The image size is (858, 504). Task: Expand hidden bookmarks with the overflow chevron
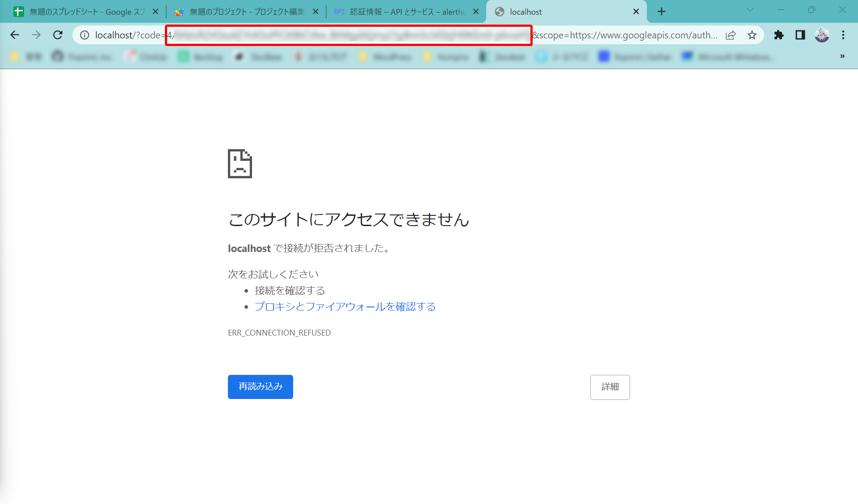click(x=843, y=56)
